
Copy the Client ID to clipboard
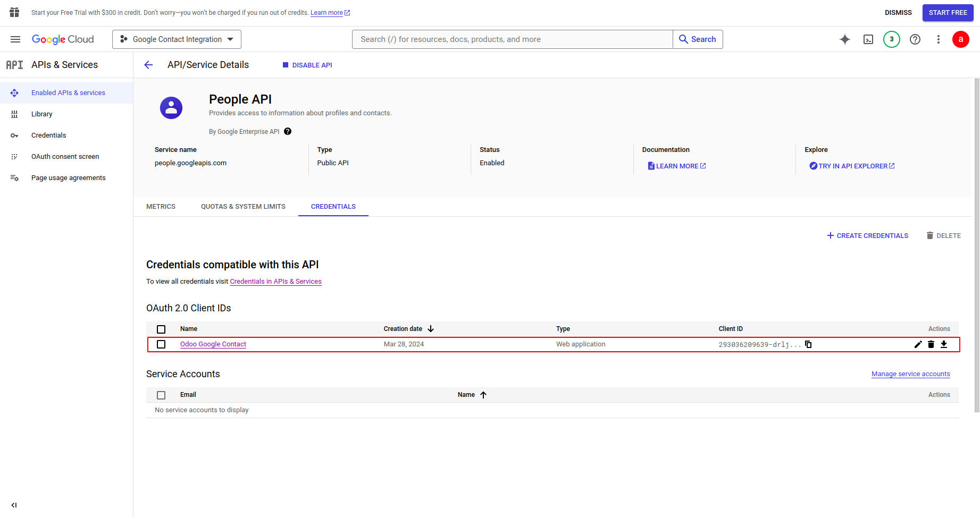808,344
